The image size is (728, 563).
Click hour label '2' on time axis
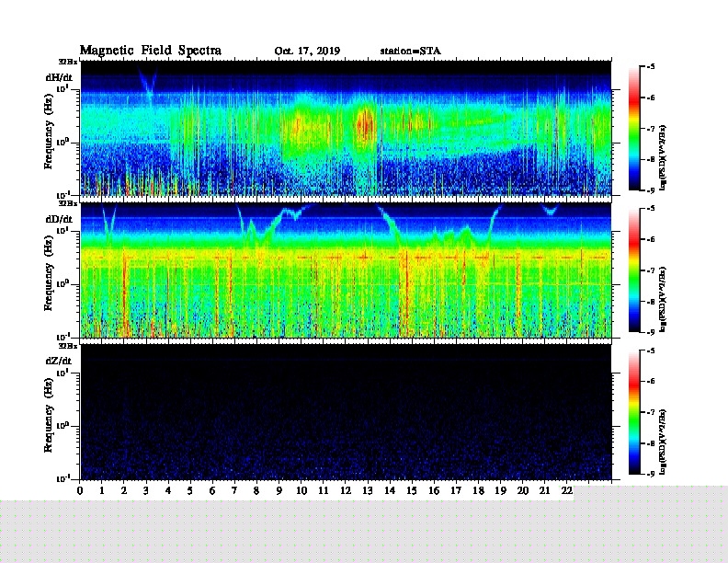point(124,490)
